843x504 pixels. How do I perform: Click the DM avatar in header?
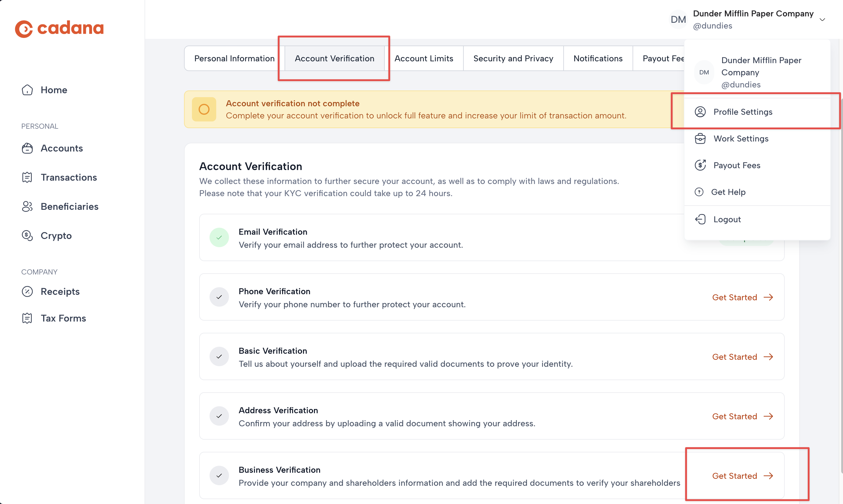pos(678,20)
